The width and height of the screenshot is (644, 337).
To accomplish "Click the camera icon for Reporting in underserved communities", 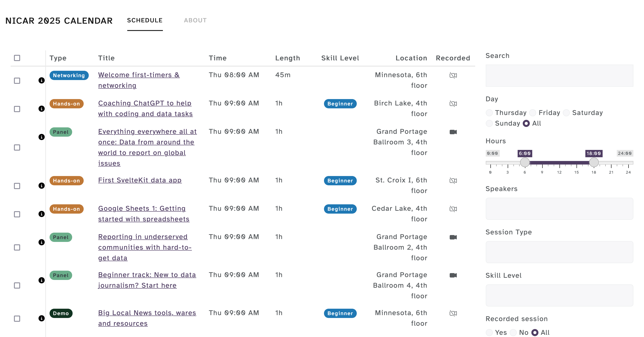I will [x=453, y=237].
